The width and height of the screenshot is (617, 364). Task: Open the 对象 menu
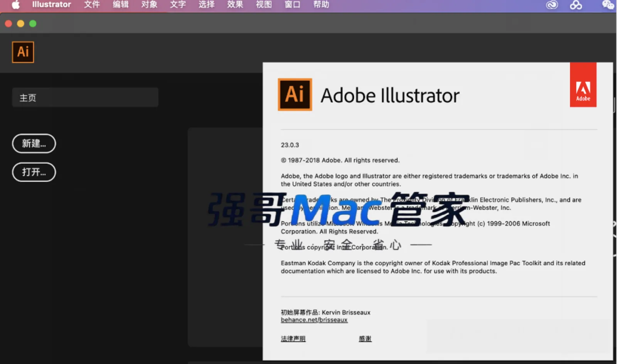tap(149, 5)
